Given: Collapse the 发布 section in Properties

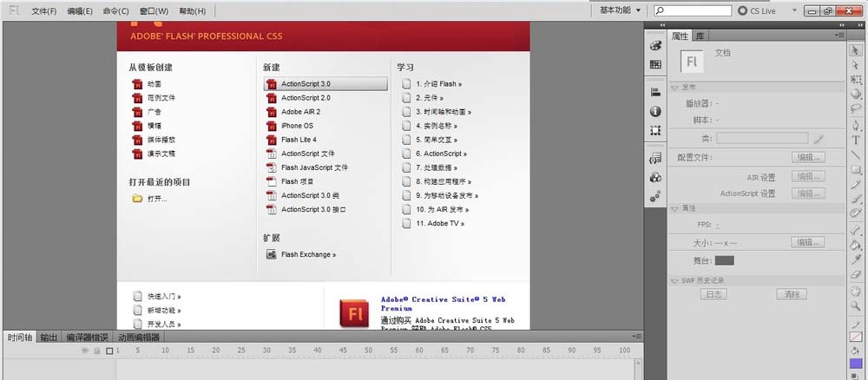Looking at the screenshot, I should click(x=674, y=88).
